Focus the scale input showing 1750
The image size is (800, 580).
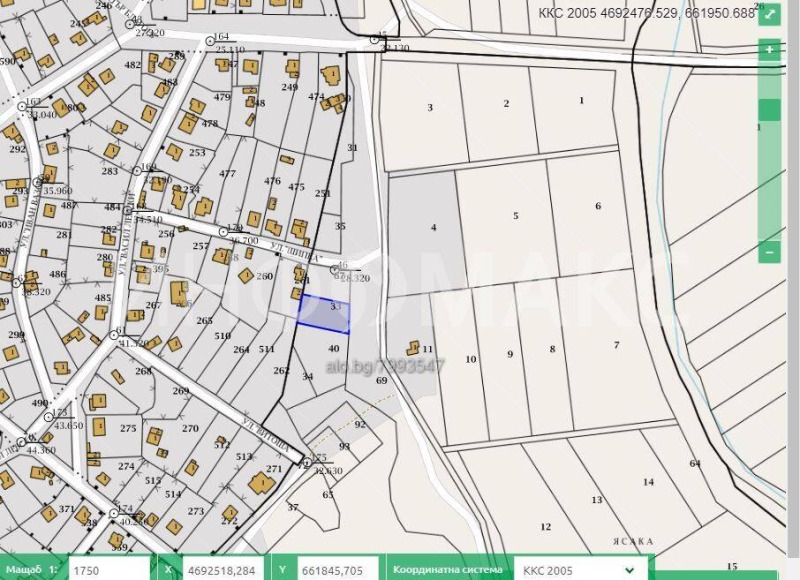click(106, 569)
